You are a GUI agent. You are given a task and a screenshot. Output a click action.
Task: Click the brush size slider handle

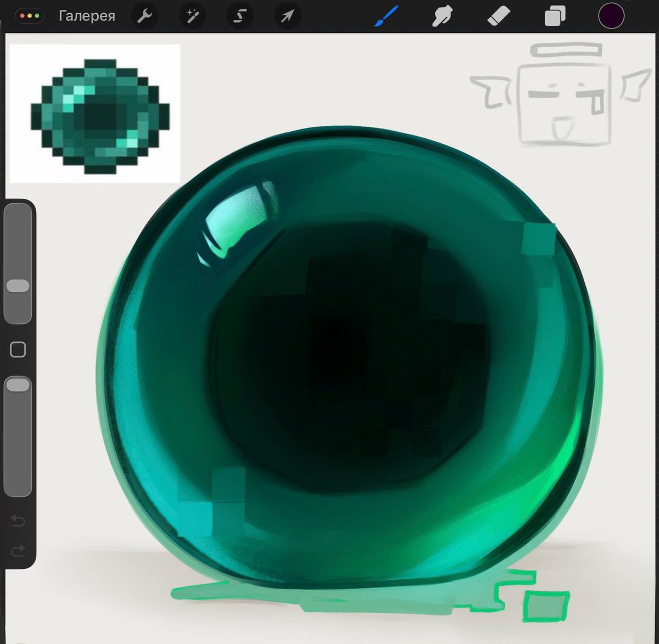tap(18, 286)
